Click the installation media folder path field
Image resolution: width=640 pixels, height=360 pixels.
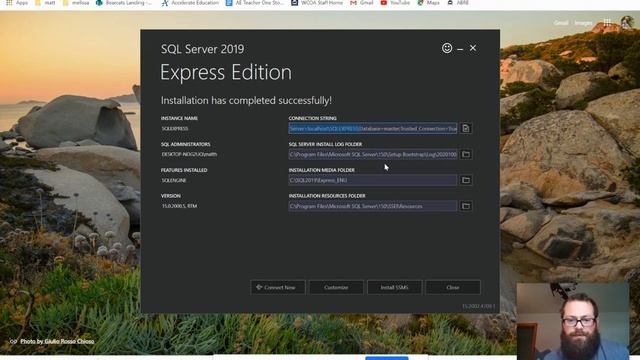coord(373,180)
